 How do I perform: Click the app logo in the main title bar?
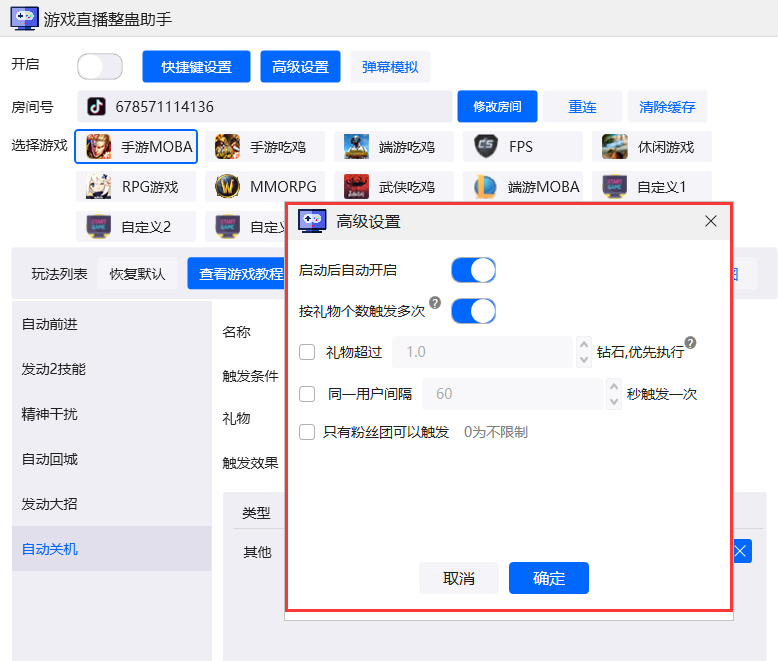(24, 19)
